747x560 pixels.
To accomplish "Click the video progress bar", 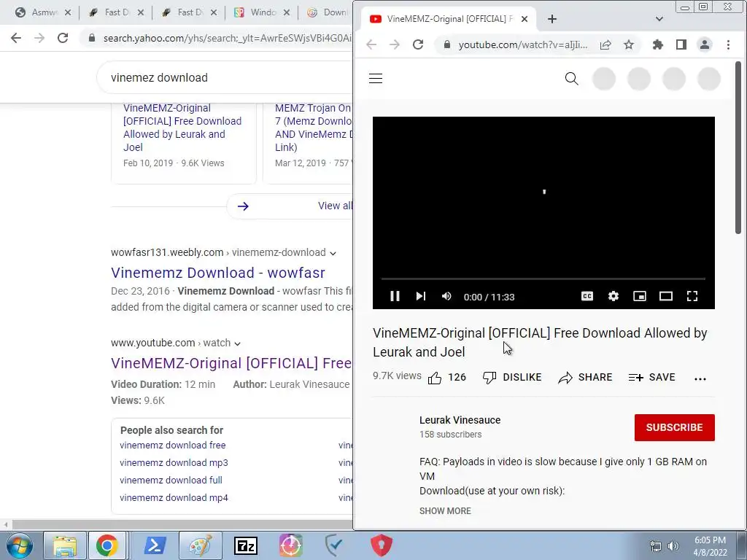I will [x=543, y=279].
